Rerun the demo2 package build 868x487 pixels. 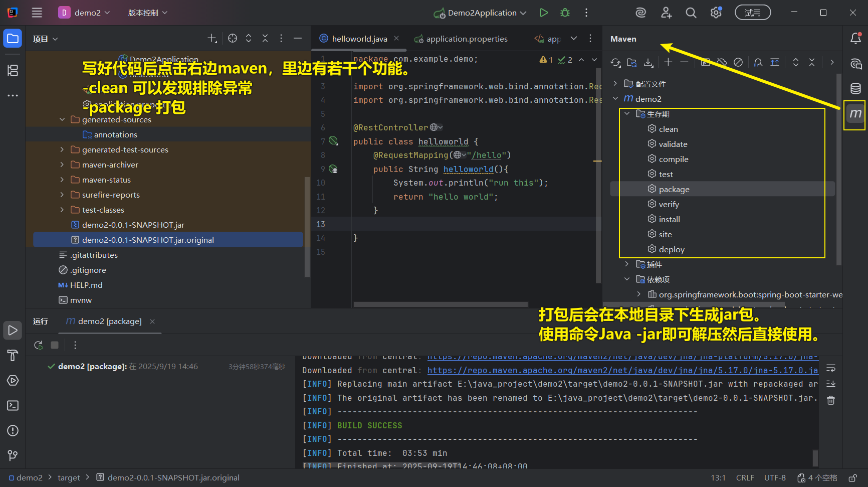coord(38,345)
